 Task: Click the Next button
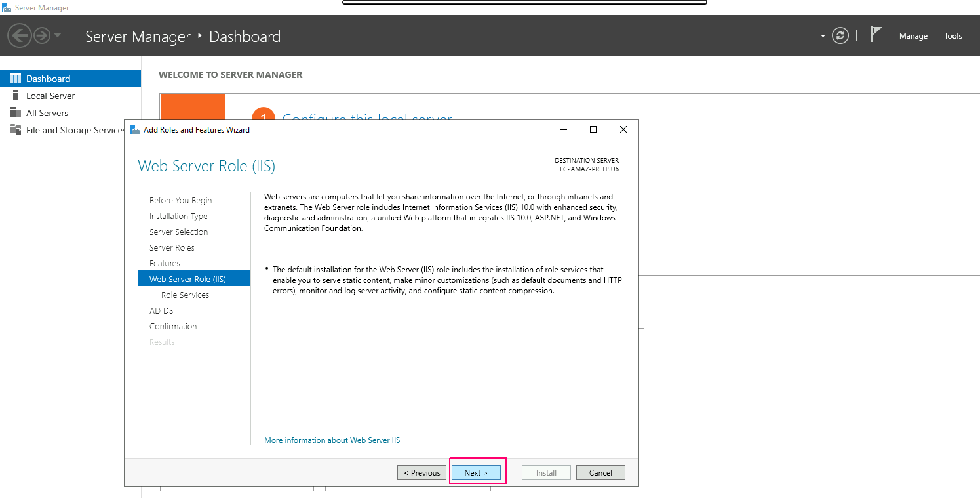[x=476, y=472]
